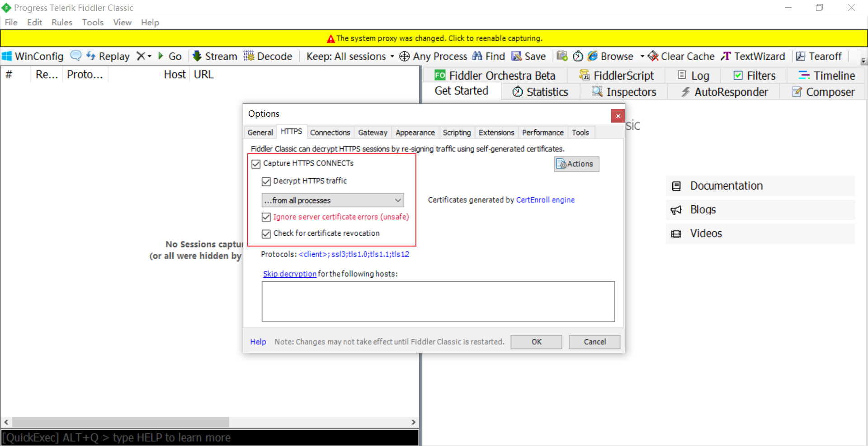Expand the toolbar overflow arrow
The width and height of the screenshot is (868, 446).
863,61
